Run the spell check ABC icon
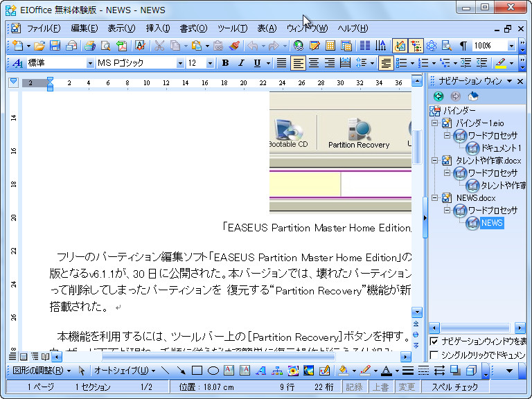The height and width of the screenshot is (399, 532). [x=140, y=46]
